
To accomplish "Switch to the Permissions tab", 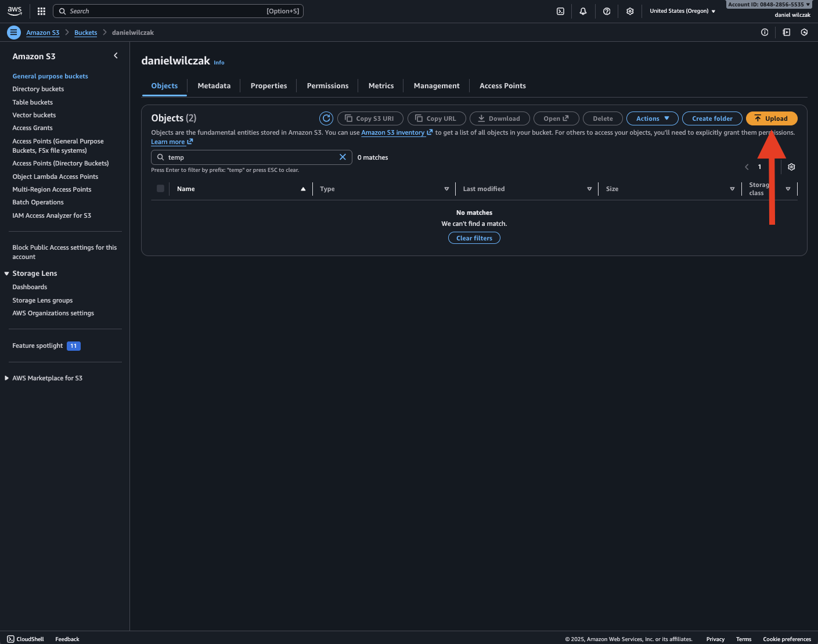I will click(x=327, y=86).
